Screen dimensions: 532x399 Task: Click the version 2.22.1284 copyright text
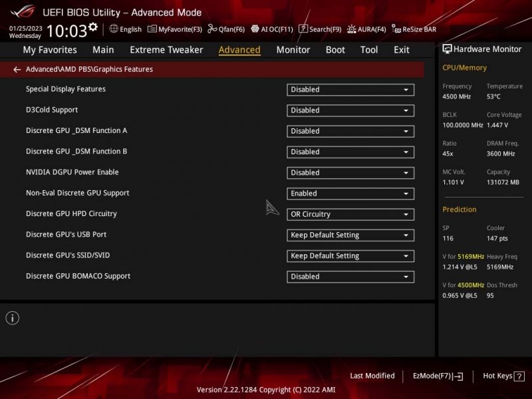pyautogui.click(x=266, y=390)
